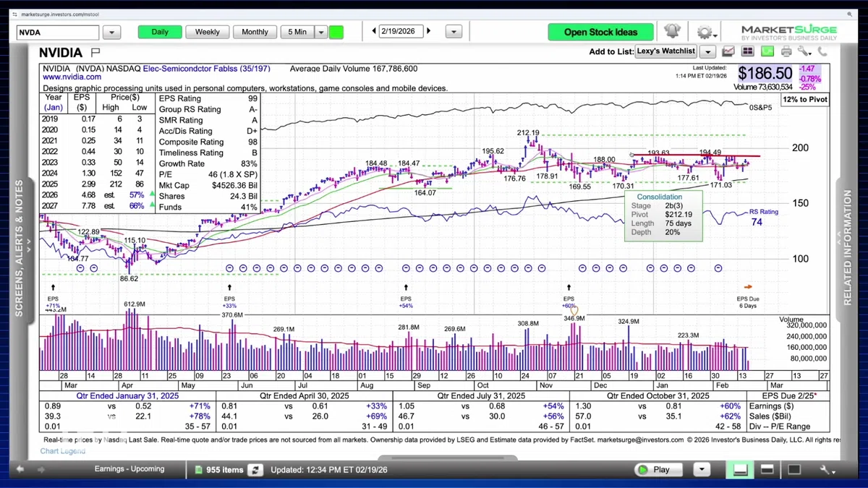Viewport: 868px width, 488px height.
Task: Open the Lexy's Watchlist selector
Action: click(x=665, y=51)
